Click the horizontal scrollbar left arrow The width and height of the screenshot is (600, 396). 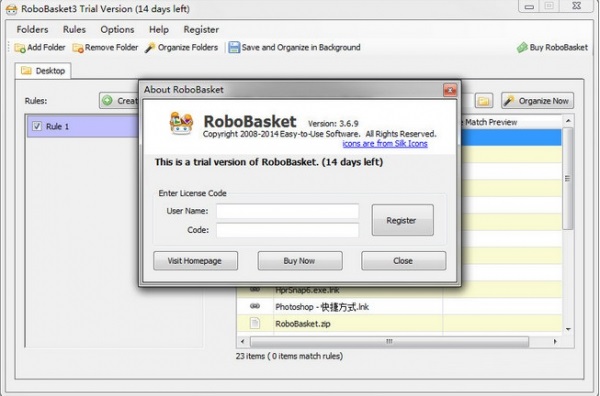[x=242, y=341]
